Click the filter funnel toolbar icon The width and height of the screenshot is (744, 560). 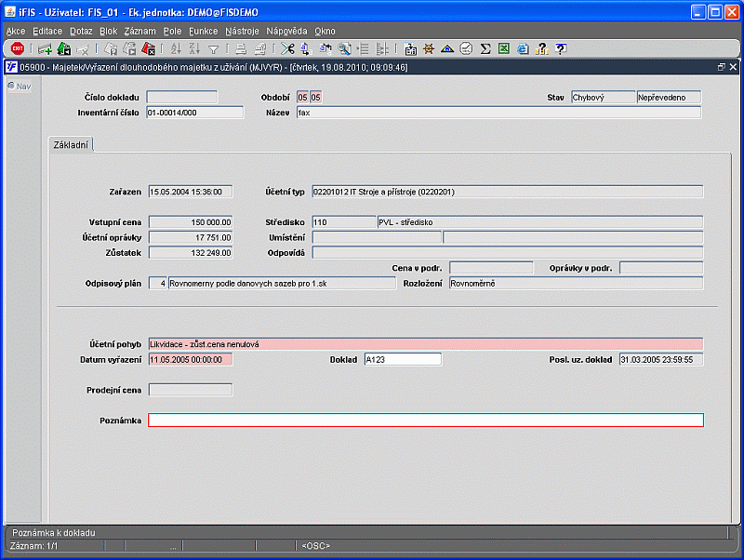pyautogui.click(x=214, y=49)
